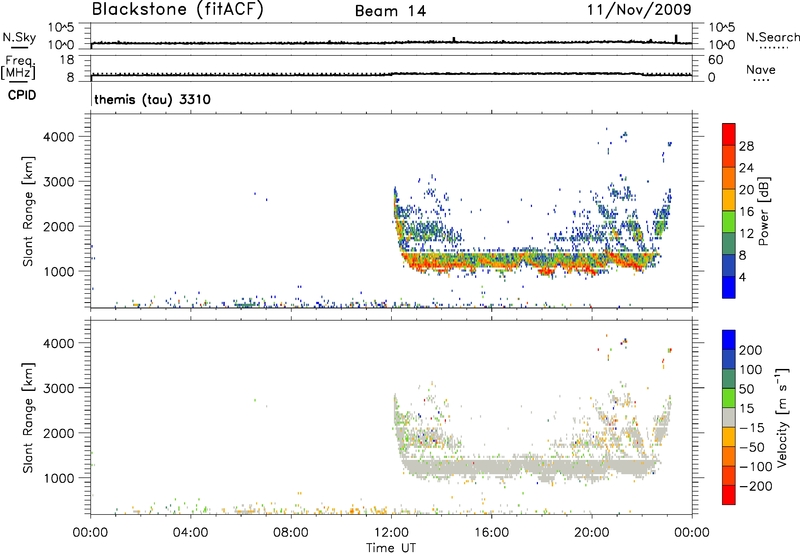Click the 18 tick on frequency axis
Image resolution: width=800 pixels, height=554 pixels.
pos(67,60)
